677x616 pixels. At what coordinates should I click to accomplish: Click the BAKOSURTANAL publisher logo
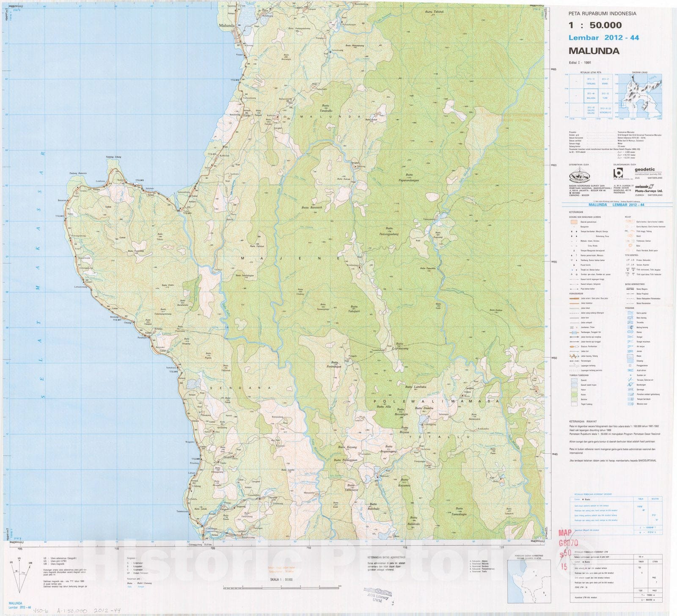[580, 175]
